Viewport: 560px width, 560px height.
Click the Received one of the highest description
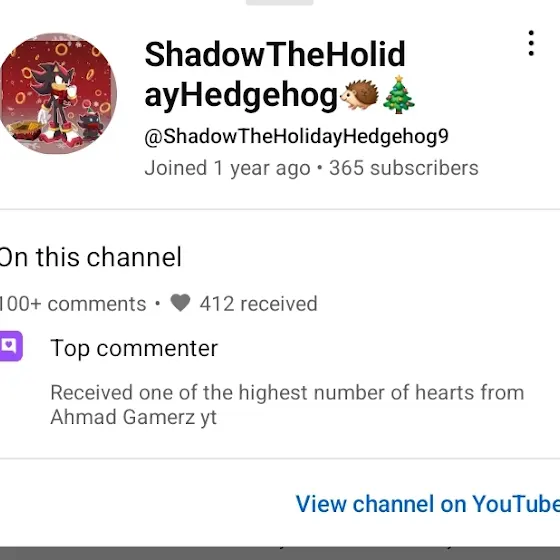click(287, 405)
